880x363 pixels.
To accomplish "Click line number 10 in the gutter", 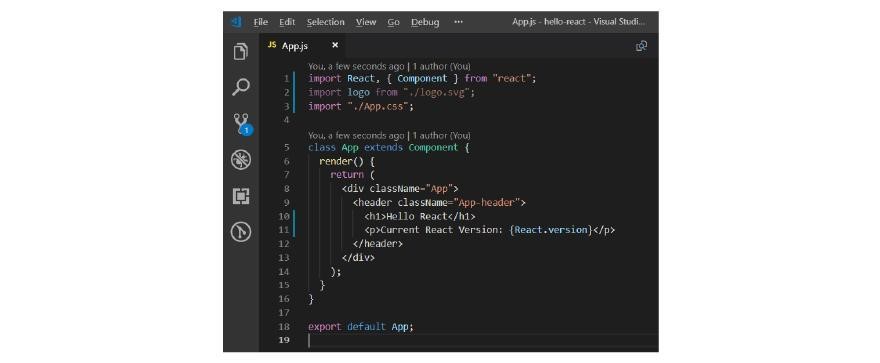I will [284, 217].
